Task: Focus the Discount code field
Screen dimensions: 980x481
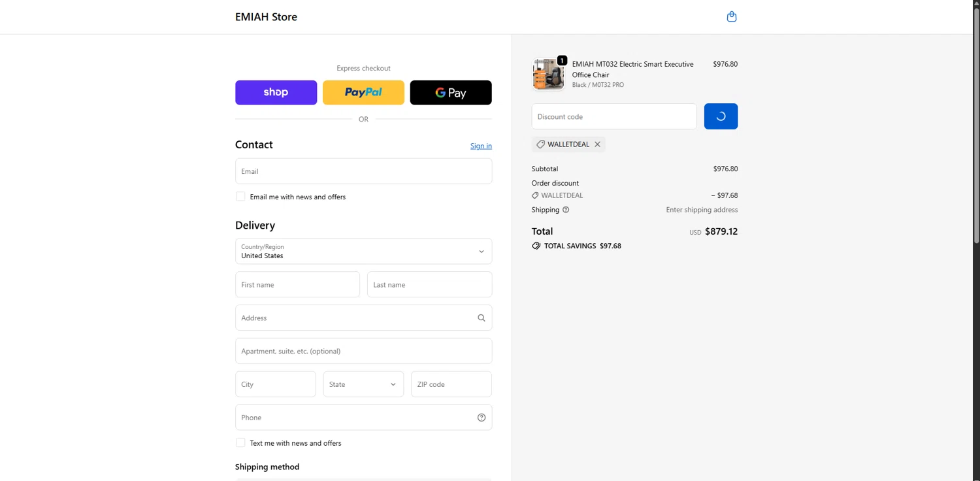Action: pos(614,116)
